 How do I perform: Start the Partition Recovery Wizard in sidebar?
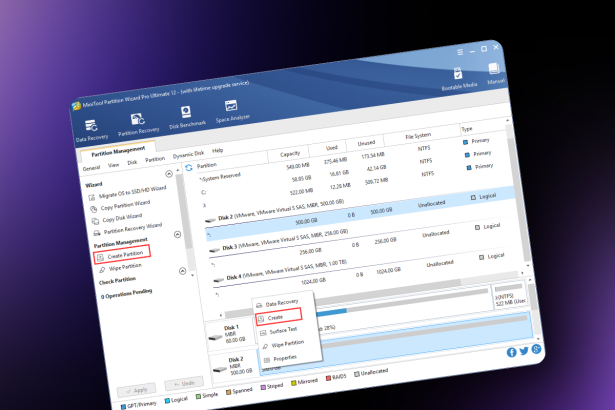point(128,229)
